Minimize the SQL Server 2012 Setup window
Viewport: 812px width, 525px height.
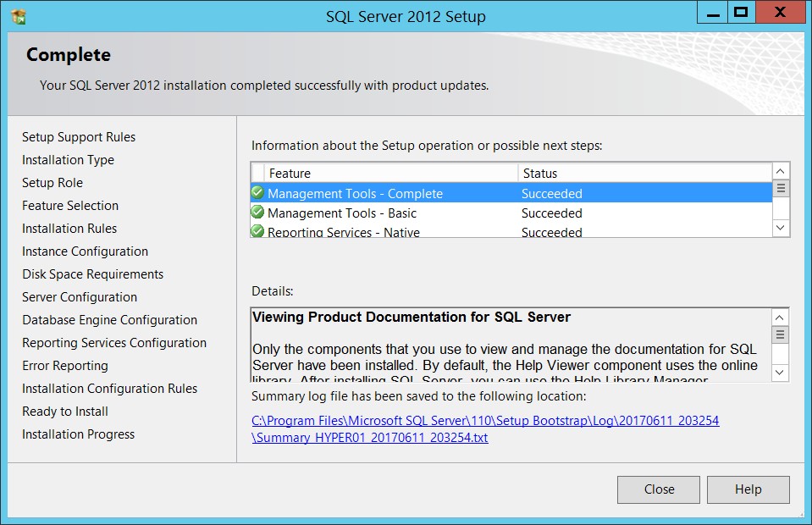(x=713, y=13)
